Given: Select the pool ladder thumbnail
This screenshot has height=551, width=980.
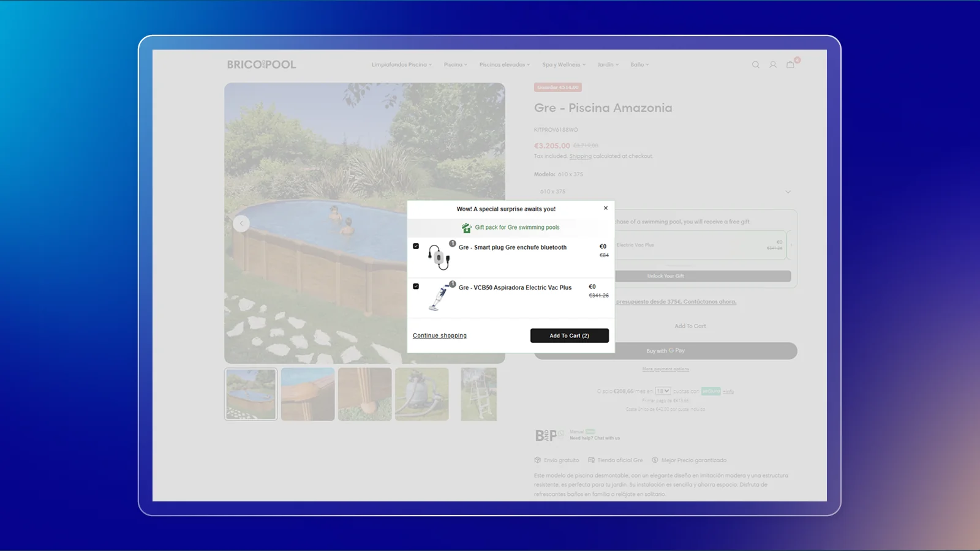Looking at the screenshot, I should [478, 394].
